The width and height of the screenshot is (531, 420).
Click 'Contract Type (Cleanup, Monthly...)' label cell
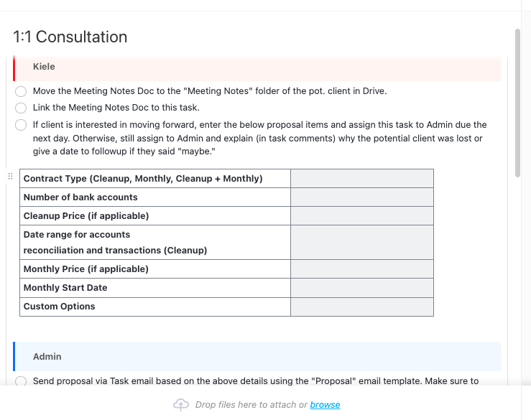(x=155, y=178)
